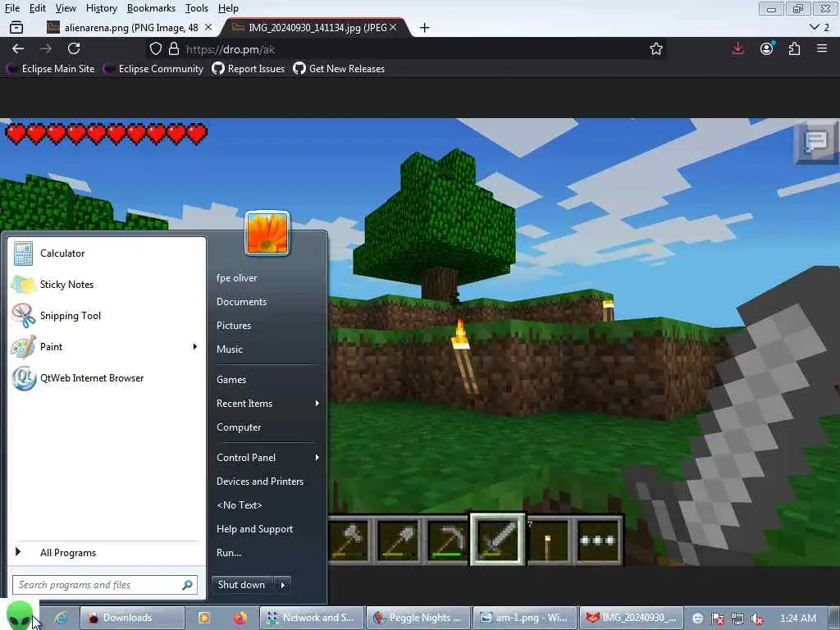
Task: Click the muted volume tray icon
Action: (757, 619)
